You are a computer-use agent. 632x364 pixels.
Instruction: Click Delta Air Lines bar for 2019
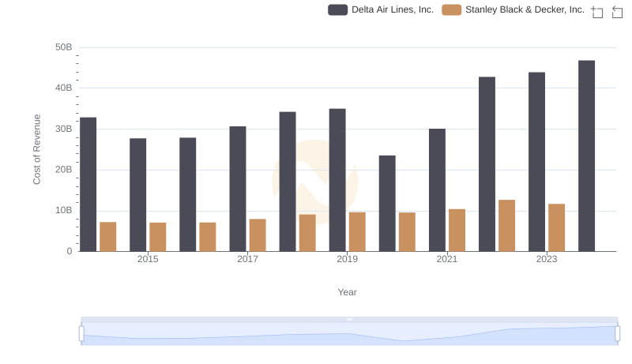point(337,180)
